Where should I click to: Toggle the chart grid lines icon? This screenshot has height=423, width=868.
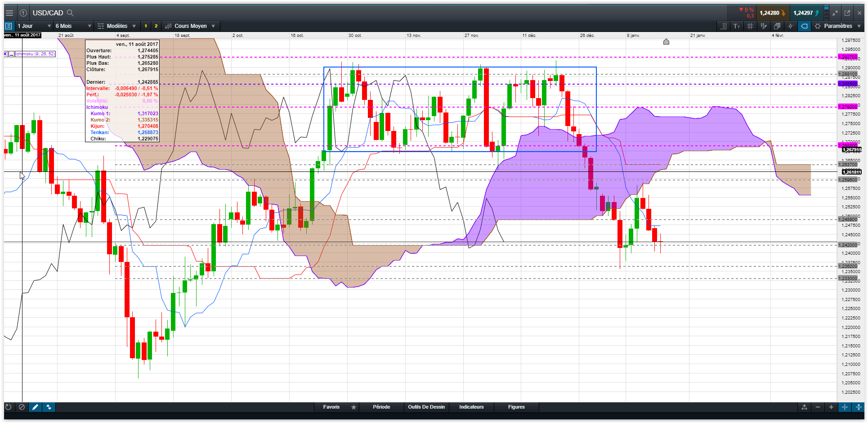pyautogui.click(x=750, y=26)
